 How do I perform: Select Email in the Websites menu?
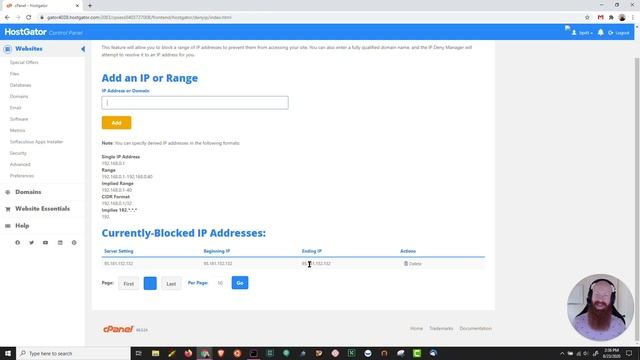coord(16,108)
